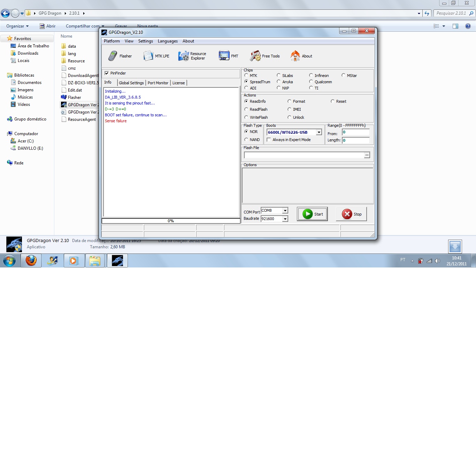Click Explorer back navigation arrow
This screenshot has height=451, width=476.
5,13
